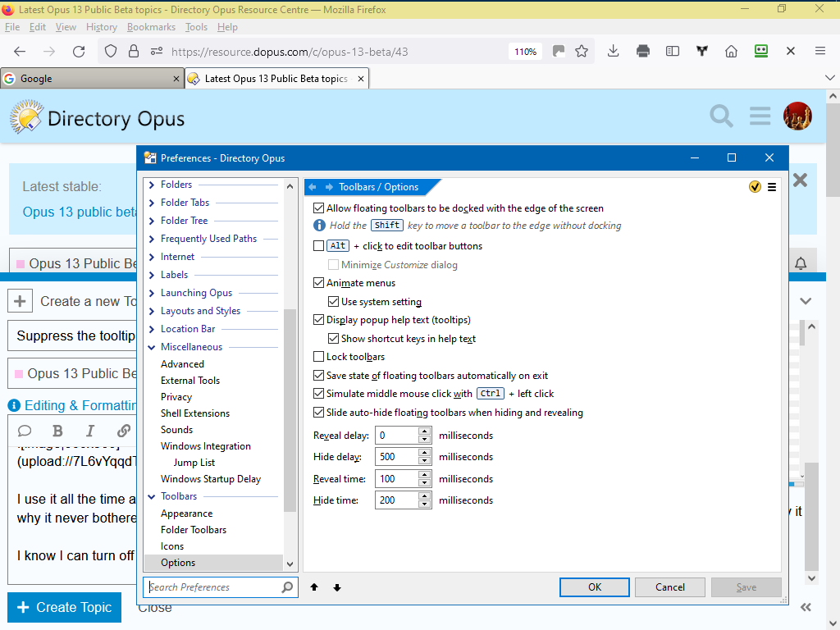The image size is (840, 630).
Task: Select Appearance under Toolbars
Action: click(186, 514)
